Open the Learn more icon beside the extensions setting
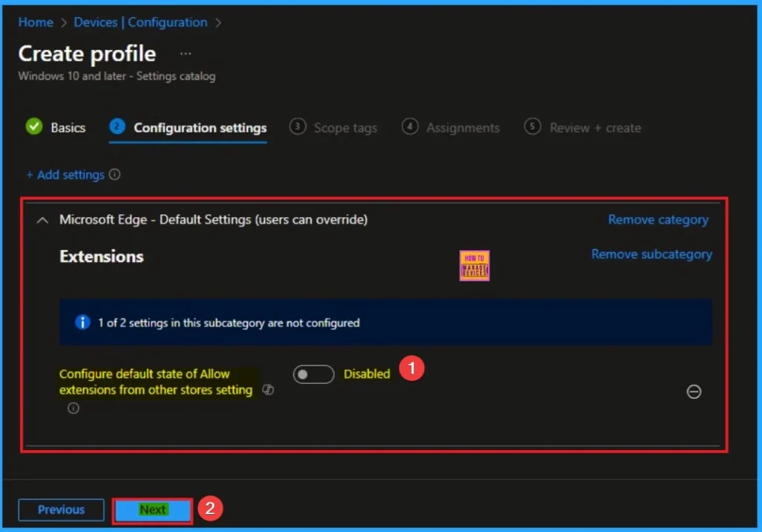The height and width of the screenshot is (532, 762). [x=268, y=389]
